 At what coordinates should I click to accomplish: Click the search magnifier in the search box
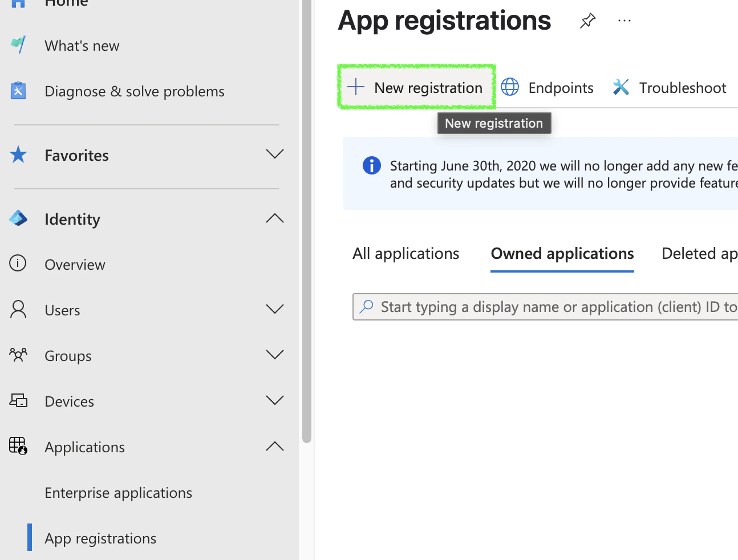point(366,307)
